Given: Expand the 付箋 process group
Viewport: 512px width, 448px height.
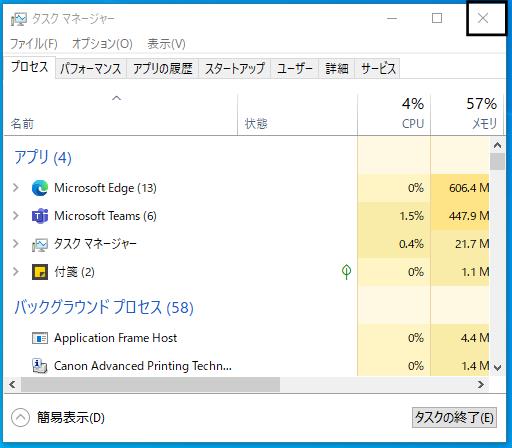Looking at the screenshot, I should 15,272.
